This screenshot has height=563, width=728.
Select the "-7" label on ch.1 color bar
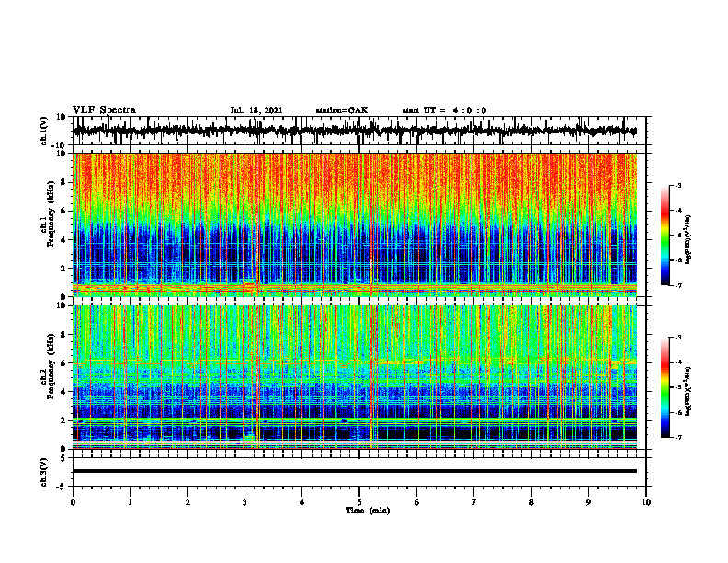tap(678, 285)
